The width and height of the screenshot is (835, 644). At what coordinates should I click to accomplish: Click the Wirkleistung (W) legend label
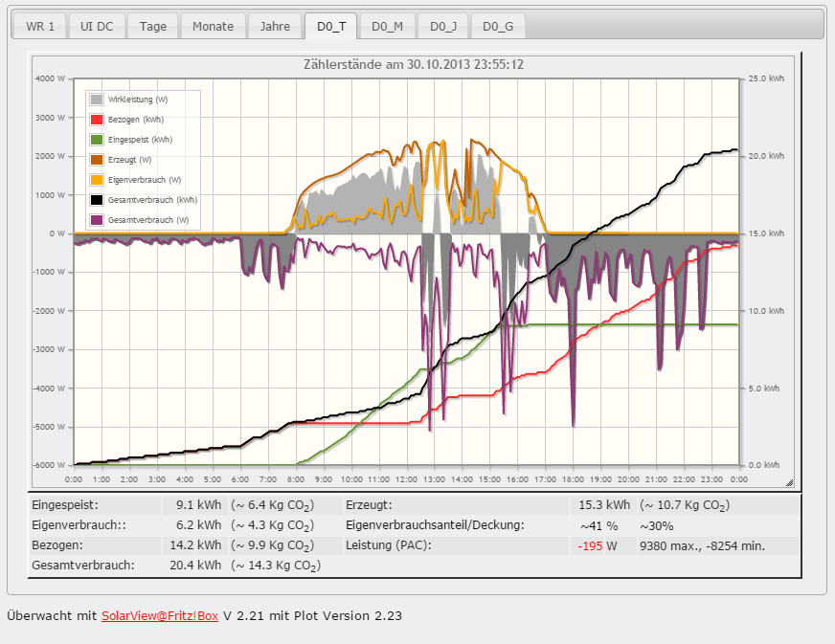[138, 100]
